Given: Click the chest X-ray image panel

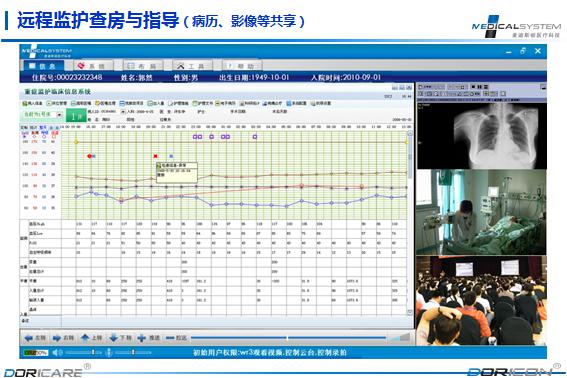Looking at the screenshot, I should 482,135.
